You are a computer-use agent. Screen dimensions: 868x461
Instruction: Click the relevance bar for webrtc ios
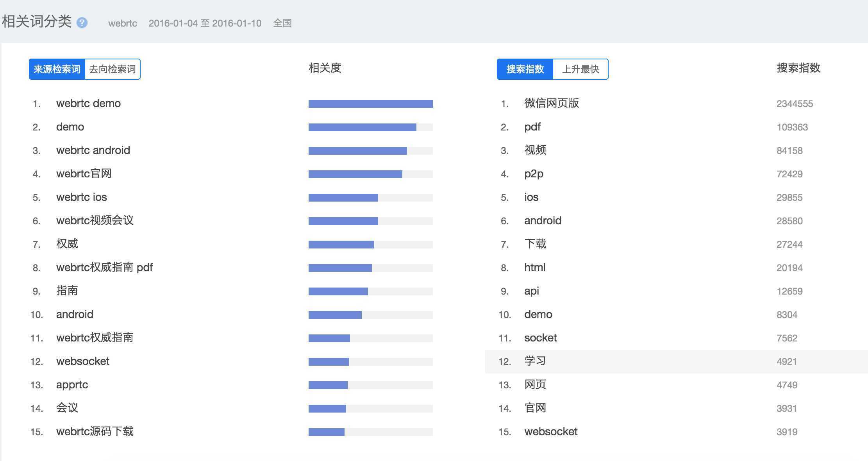coord(343,198)
